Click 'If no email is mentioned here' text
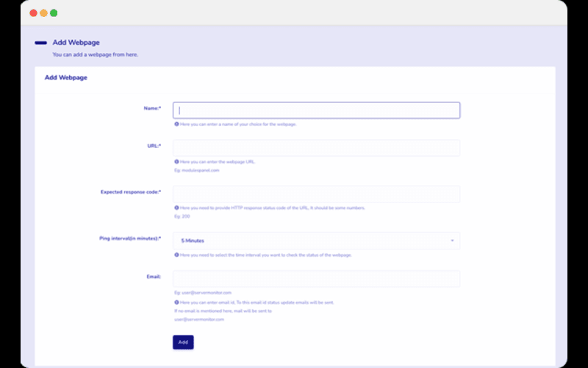This screenshot has width=588, height=368. 223,311
